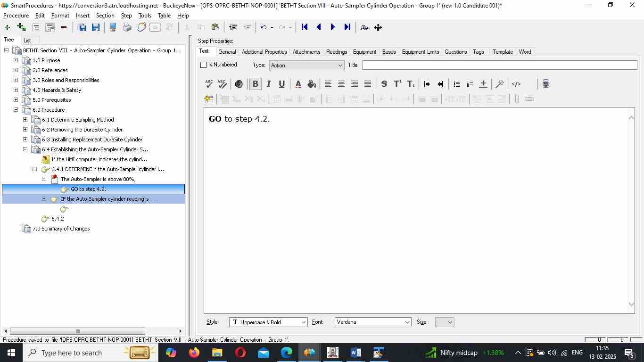This screenshot has height=362, width=644.
Task: Click the Title input field
Action: click(500, 65)
